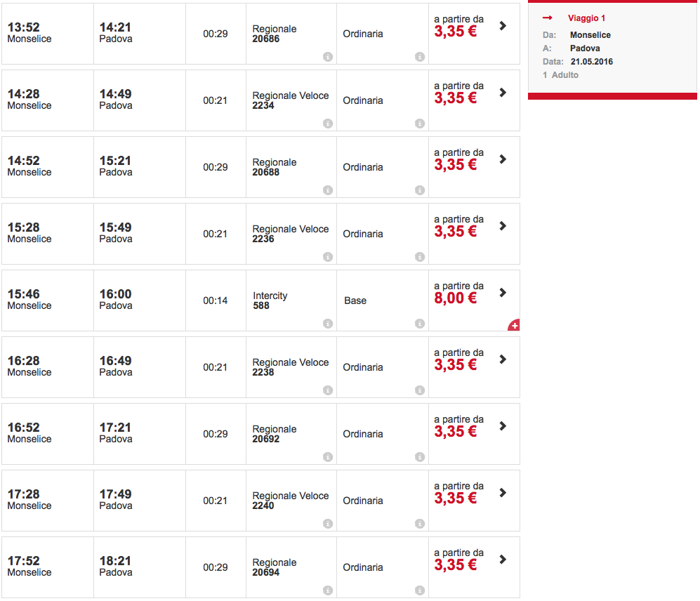Click the Regionale Veloce 2236 train label
700x601 pixels.
click(x=290, y=234)
